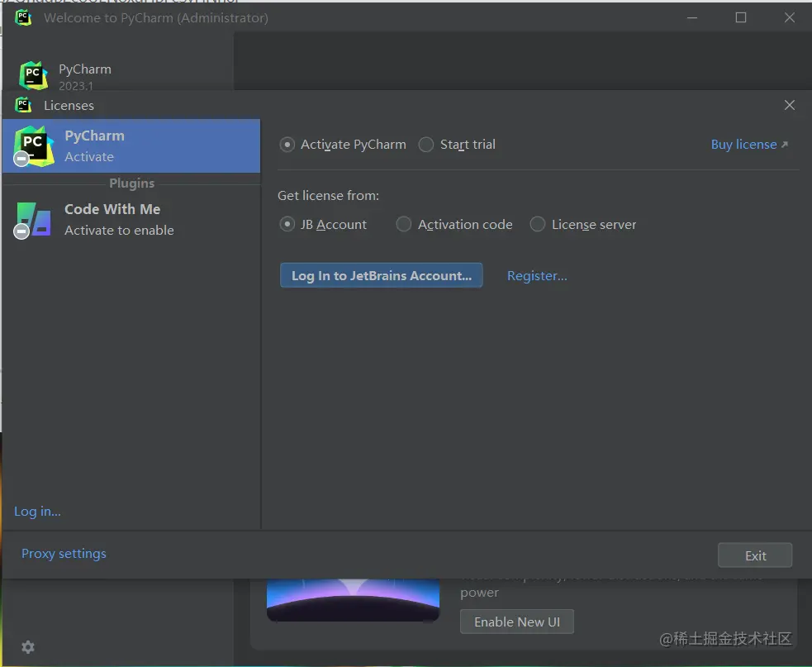
Task: Select Code With Me plugin entry
Action: (x=131, y=220)
